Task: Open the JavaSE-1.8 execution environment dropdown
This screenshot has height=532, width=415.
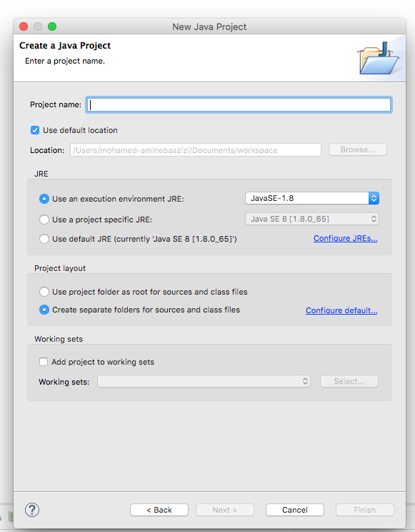Action: 312,198
